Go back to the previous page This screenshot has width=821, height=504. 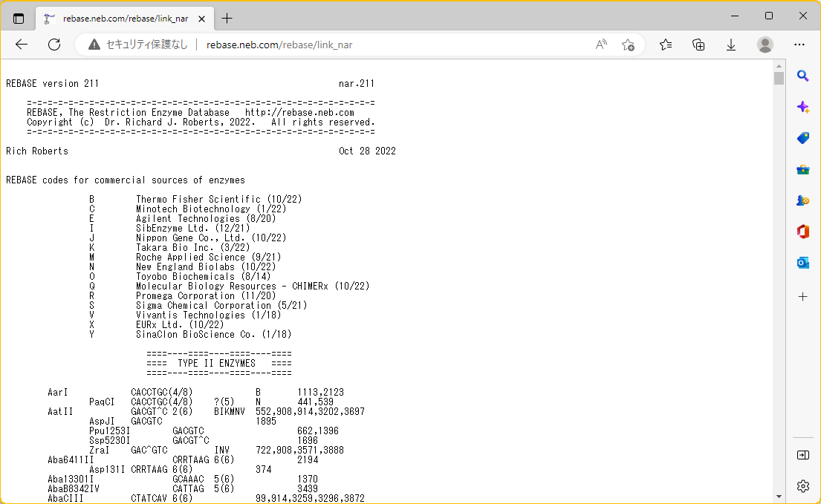tap(22, 45)
